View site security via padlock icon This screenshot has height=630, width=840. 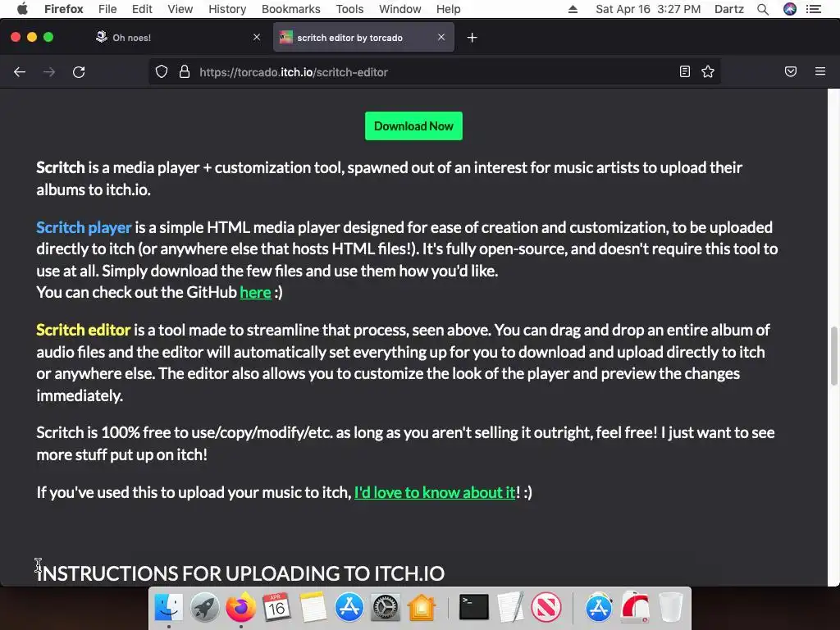[185, 72]
